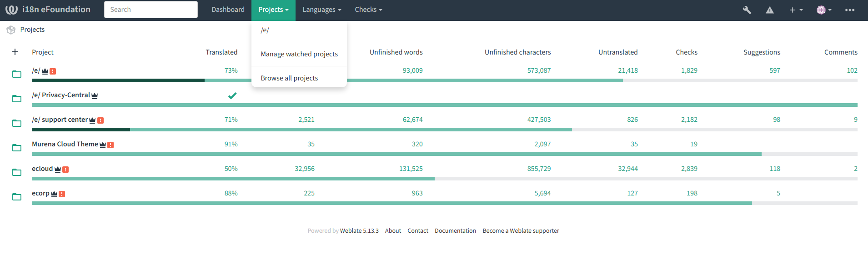
Task: Click the crown icon next to support center
Action: point(92,120)
